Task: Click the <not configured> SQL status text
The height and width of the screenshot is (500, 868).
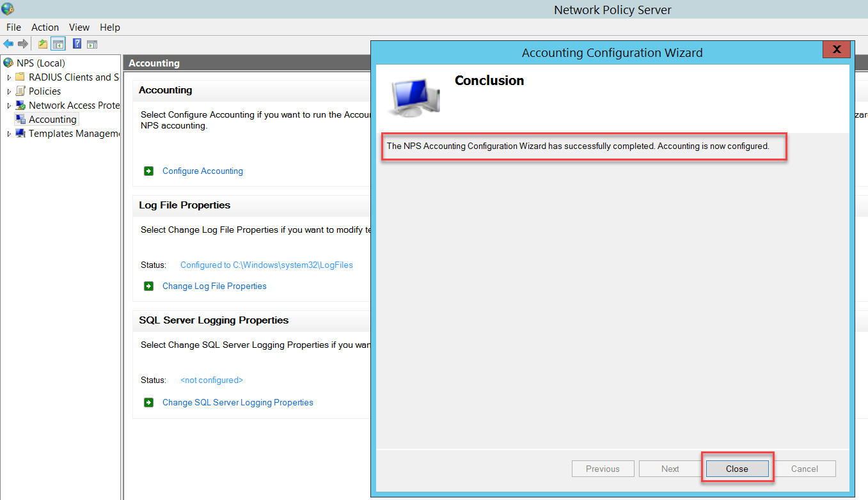Action: tap(212, 380)
